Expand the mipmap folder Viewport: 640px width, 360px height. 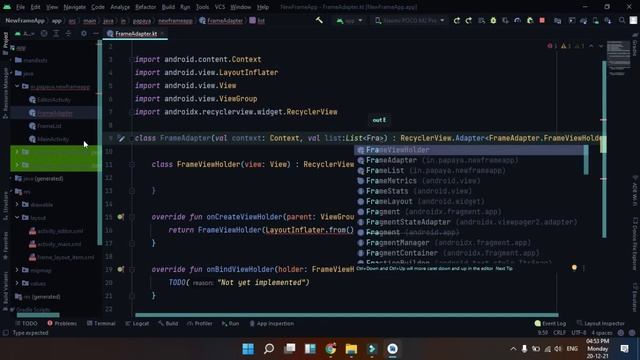tap(17, 270)
